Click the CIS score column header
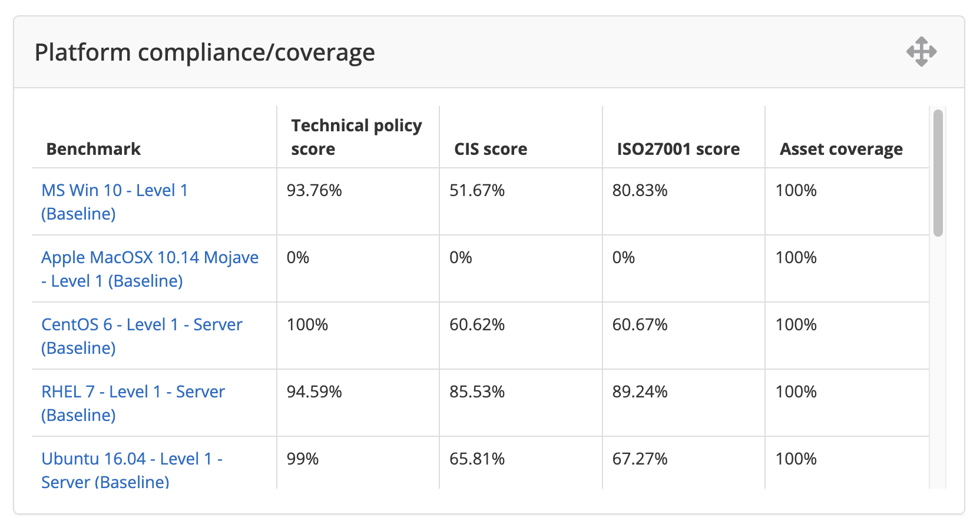This screenshot has height=524, width=980. click(x=491, y=149)
